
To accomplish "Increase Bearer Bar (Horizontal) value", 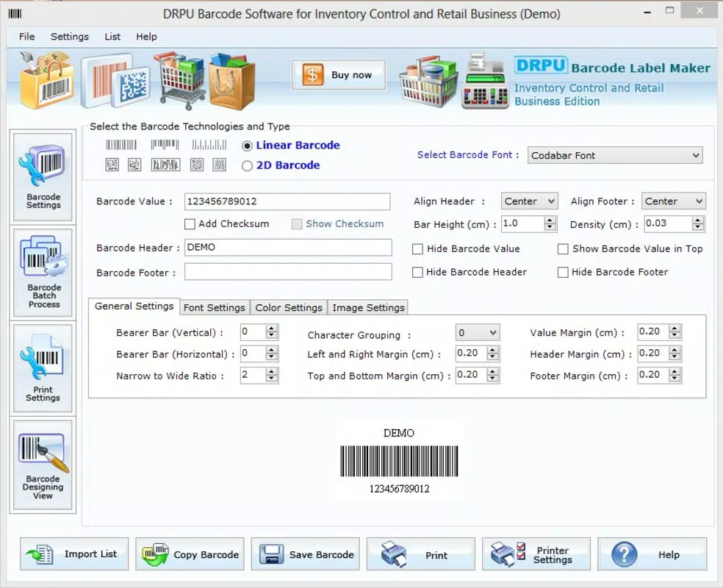I will tap(272, 350).
